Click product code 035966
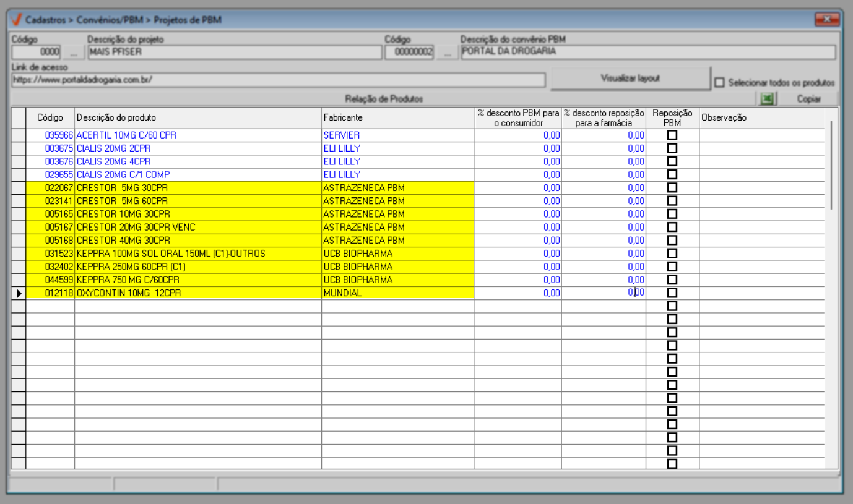 click(x=59, y=135)
